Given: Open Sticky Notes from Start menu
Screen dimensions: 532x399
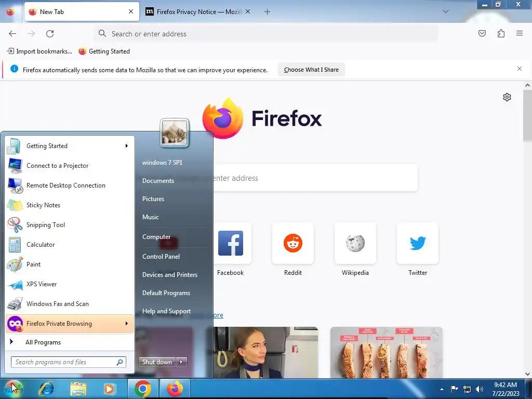Looking at the screenshot, I should (x=70, y=205).
